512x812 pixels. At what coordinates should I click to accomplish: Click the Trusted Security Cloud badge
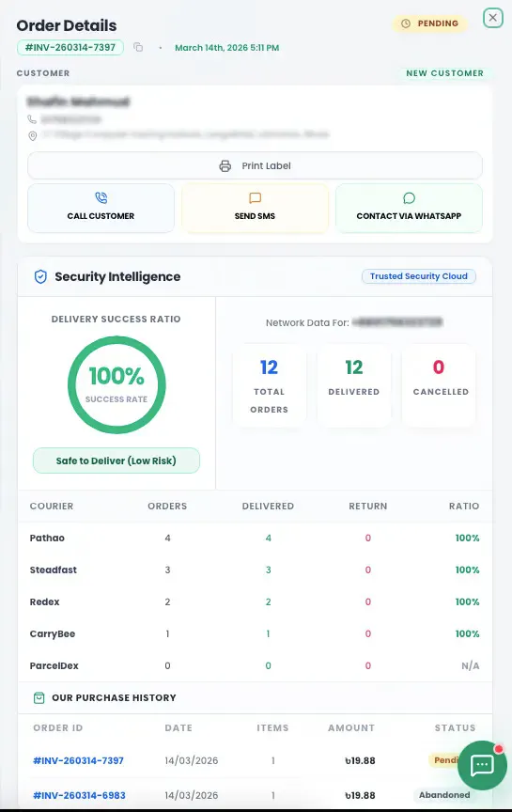tap(418, 276)
